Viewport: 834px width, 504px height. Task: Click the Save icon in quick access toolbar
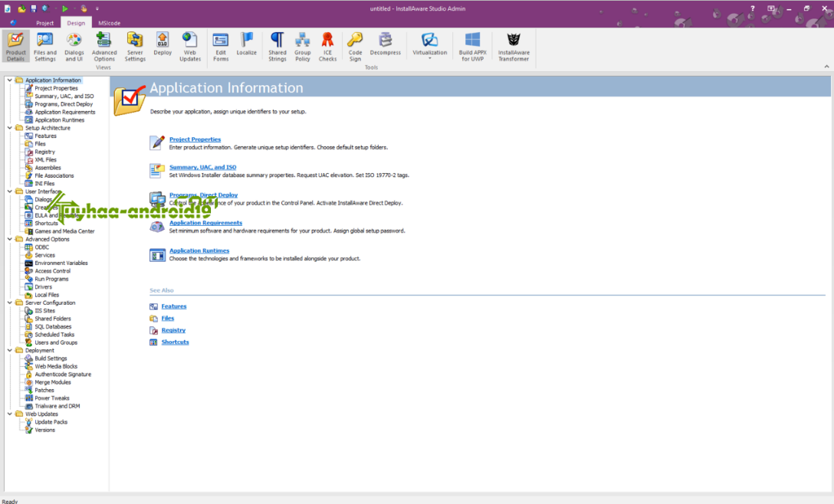pyautogui.click(x=34, y=8)
